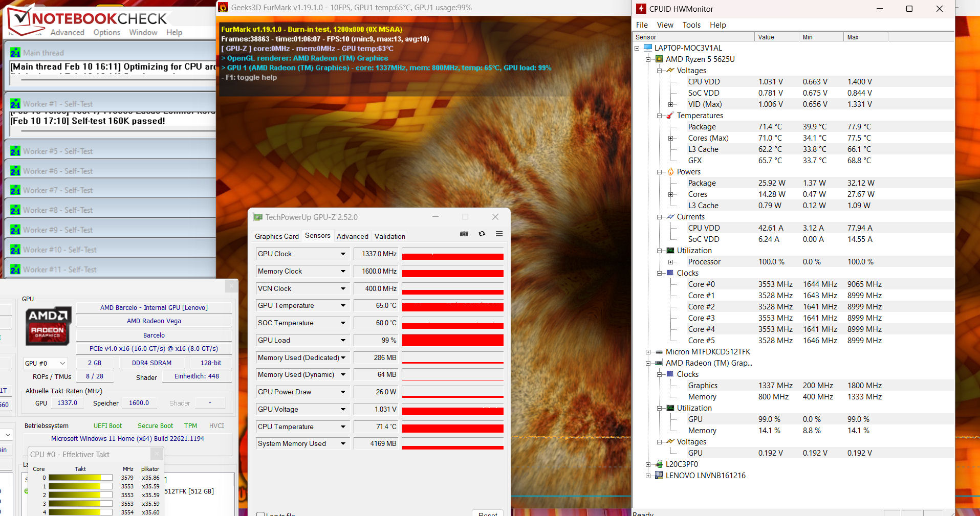The image size is (980, 516).
Task: Open the GPU Power Draw sensor dropdown
Action: [x=343, y=392]
